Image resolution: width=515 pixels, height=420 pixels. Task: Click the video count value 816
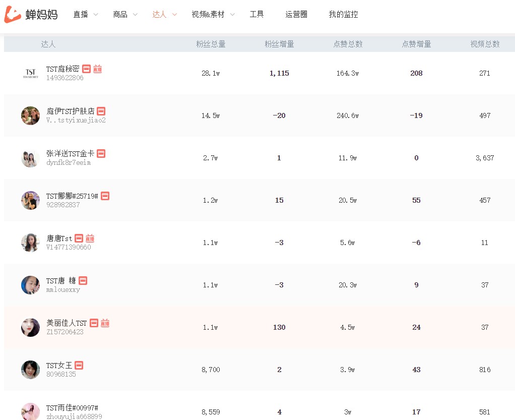click(x=485, y=370)
